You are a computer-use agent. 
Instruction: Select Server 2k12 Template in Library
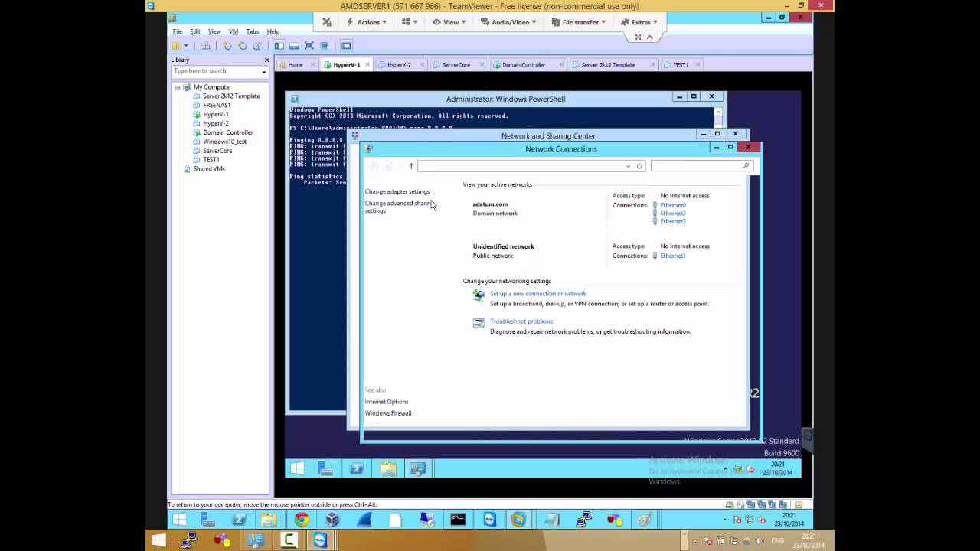[231, 96]
